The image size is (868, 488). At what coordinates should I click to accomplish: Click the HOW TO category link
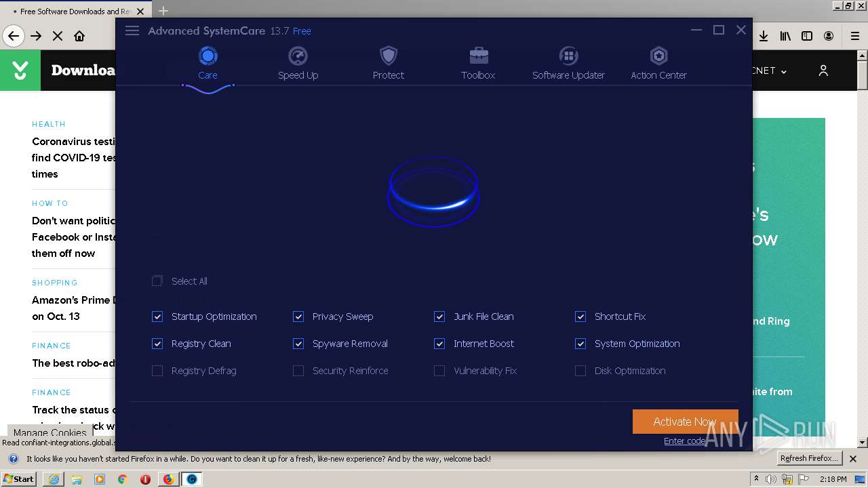tap(50, 203)
